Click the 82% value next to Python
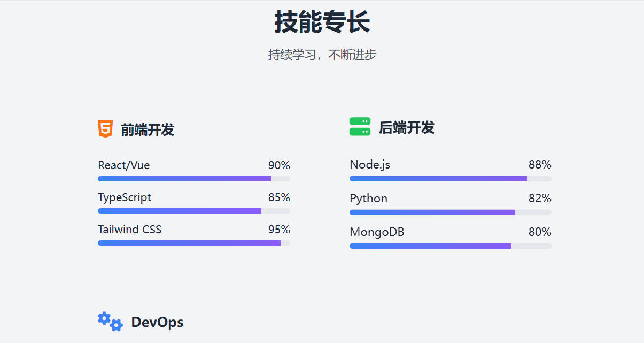Screen dimensions: 644x343 click(x=540, y=199)
